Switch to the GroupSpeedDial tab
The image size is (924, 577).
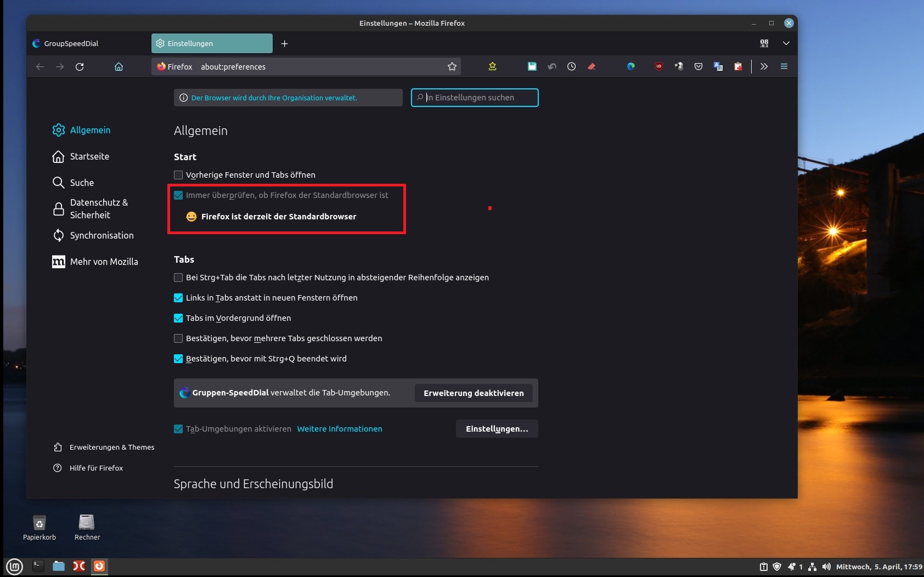[88, 43]
